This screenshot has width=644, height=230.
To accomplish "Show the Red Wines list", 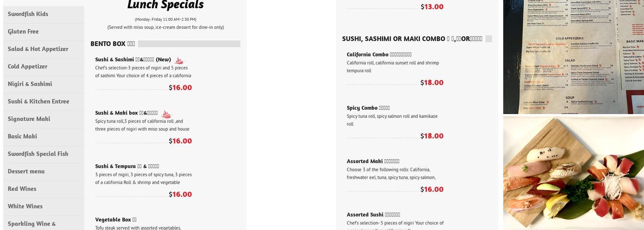I will (22, 189).
